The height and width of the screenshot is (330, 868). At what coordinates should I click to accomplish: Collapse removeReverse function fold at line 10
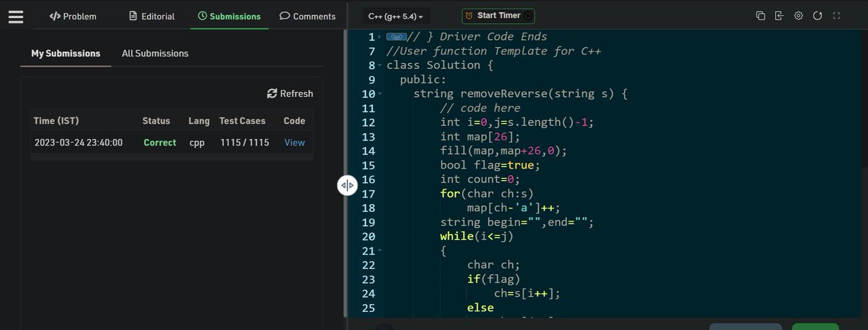pyautogui.click(x=380, y=94)
